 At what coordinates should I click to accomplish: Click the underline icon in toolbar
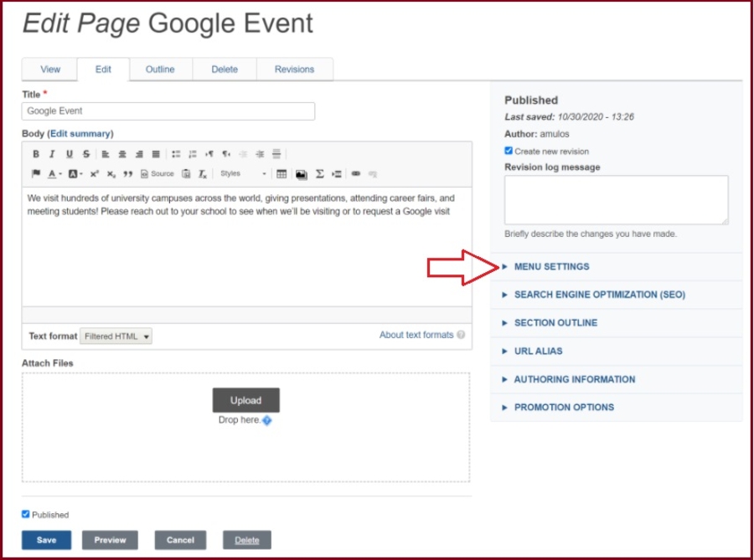(69, 154)
